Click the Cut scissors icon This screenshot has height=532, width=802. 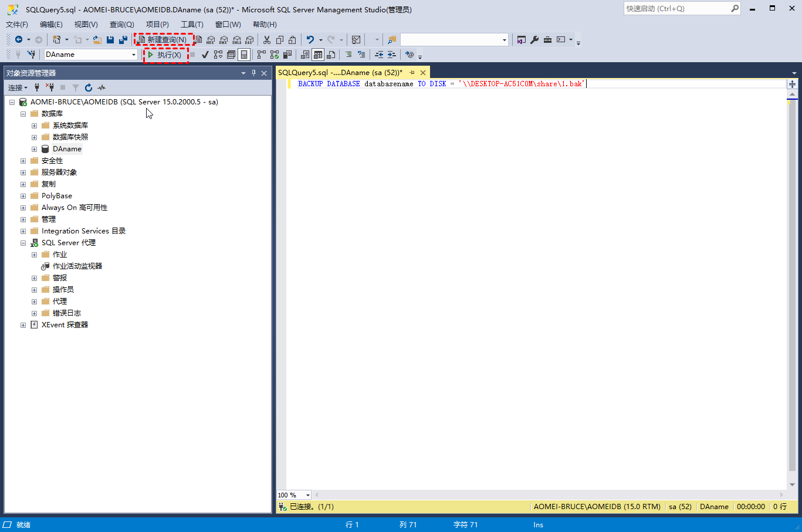point(267,40)
